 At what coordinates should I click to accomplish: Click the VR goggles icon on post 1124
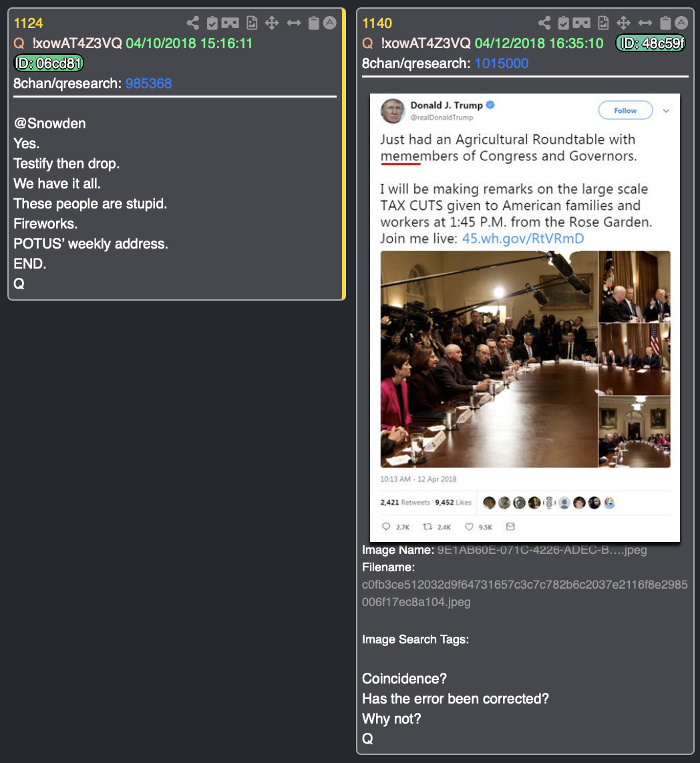pos(230,23)
